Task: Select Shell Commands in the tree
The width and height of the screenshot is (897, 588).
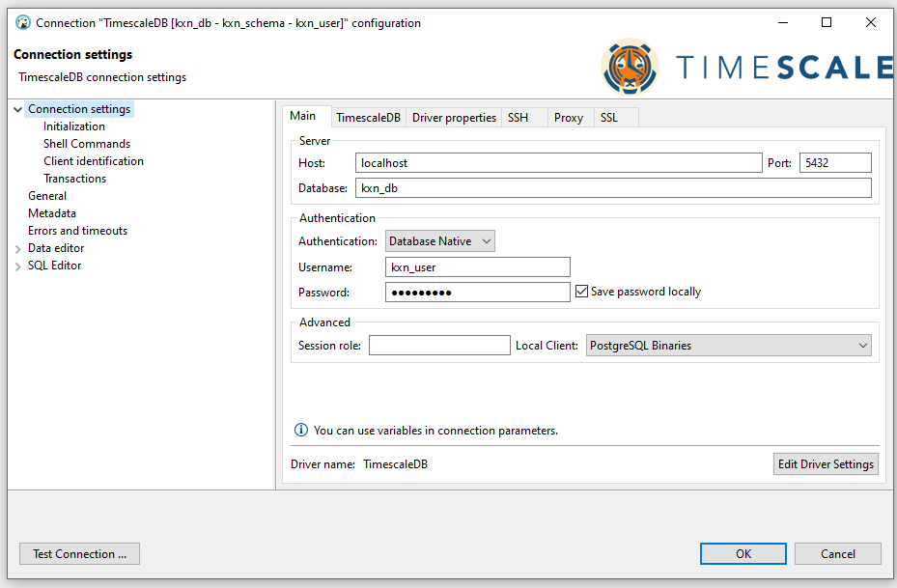Action: pos(87,144)
